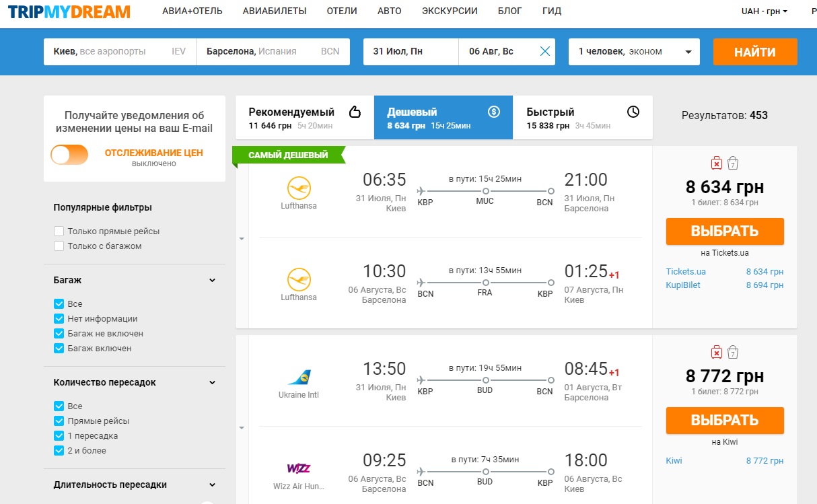Click the TripMyDream logo
The height and width of the screenshot is (504, 817).
(x=69, y=11)
